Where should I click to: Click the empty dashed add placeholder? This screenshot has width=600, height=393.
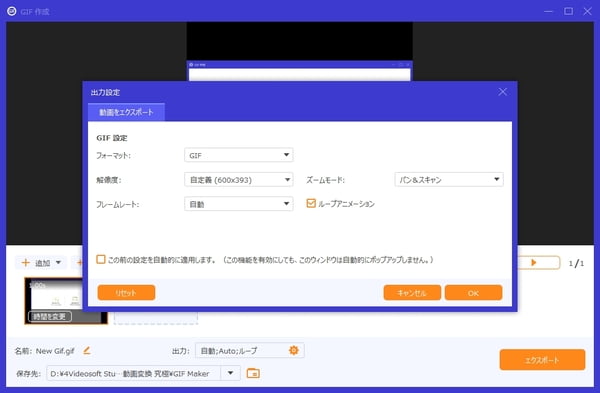pos(156,318)
